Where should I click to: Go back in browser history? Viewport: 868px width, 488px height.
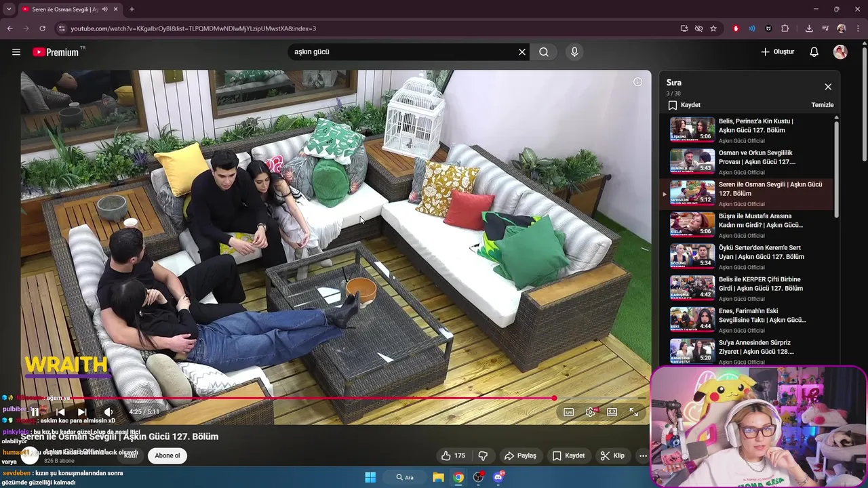9,28
